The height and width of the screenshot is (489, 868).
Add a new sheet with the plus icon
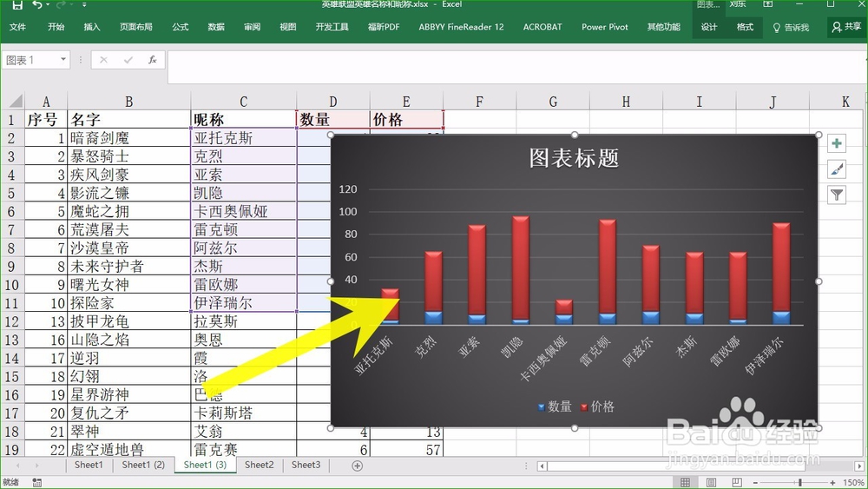(x=357, y=466)
